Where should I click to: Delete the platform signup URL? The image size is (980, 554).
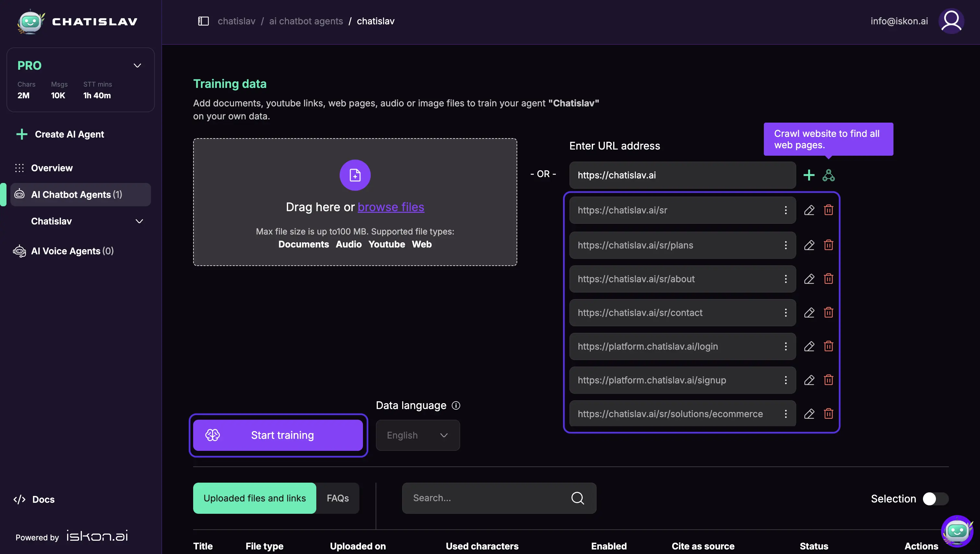829,380
